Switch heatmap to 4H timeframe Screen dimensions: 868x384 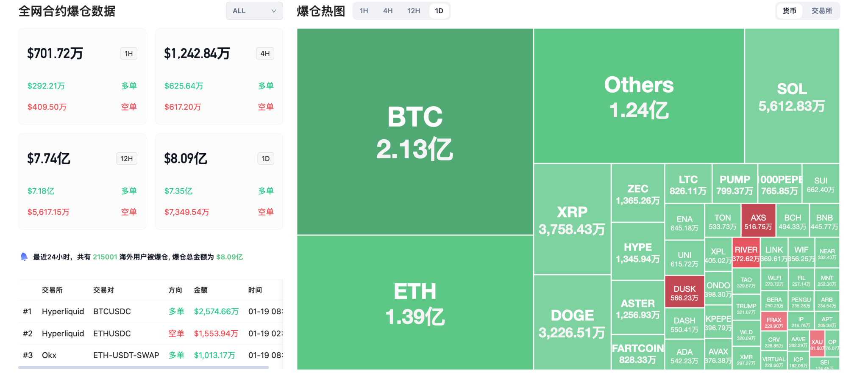click(388, 11)
